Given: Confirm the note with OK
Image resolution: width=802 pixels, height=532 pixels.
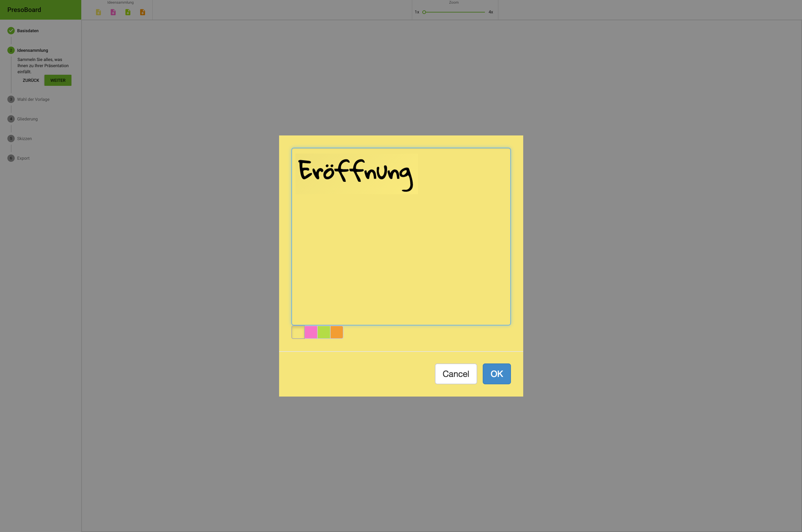Looking at the screenshot, I should click(x=497, y=374).
